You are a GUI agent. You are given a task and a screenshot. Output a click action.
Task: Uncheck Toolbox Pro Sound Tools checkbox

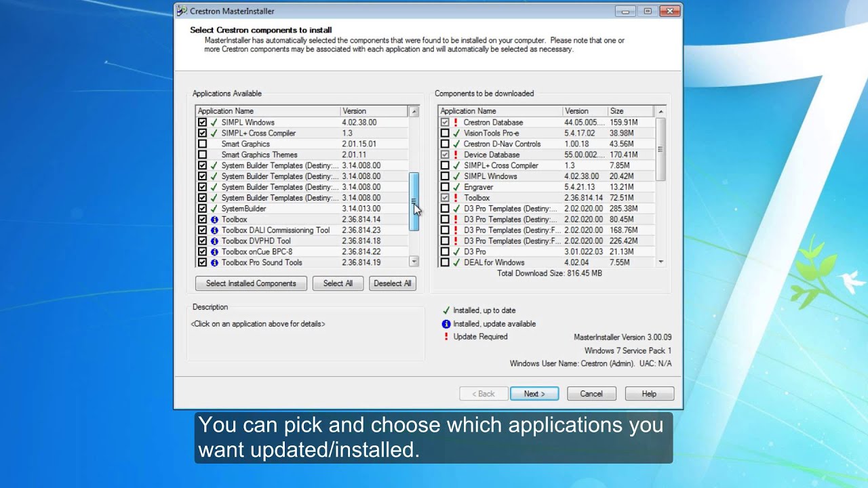pos(202,263)
